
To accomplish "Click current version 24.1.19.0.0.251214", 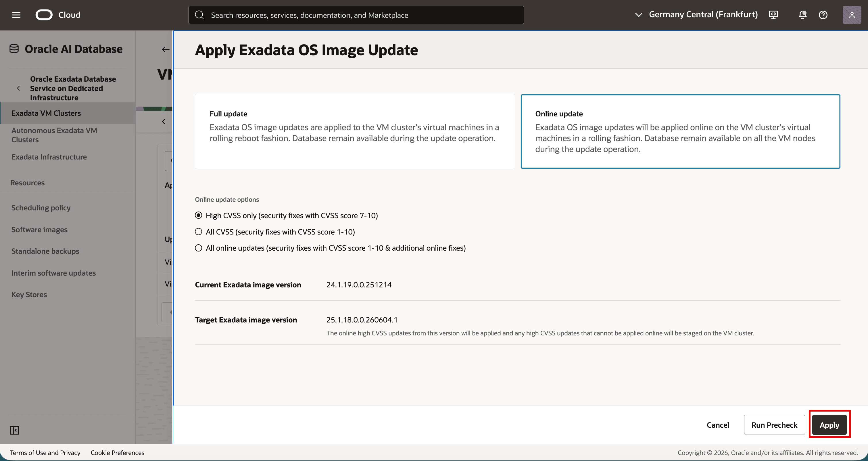I will (x=359, y=285).
